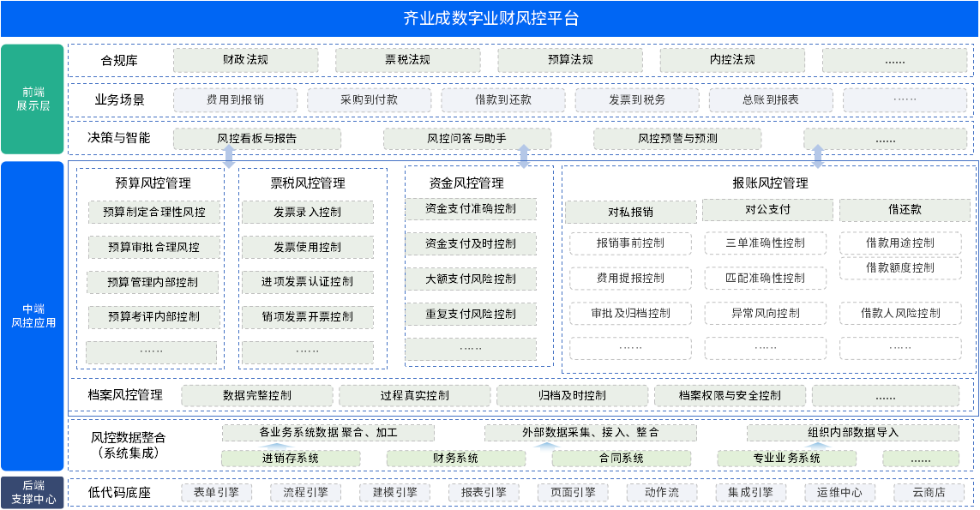The image size is (980, 510).
Task: Click 档案权限与安全控制 item
Action: [x=730, y=396]
